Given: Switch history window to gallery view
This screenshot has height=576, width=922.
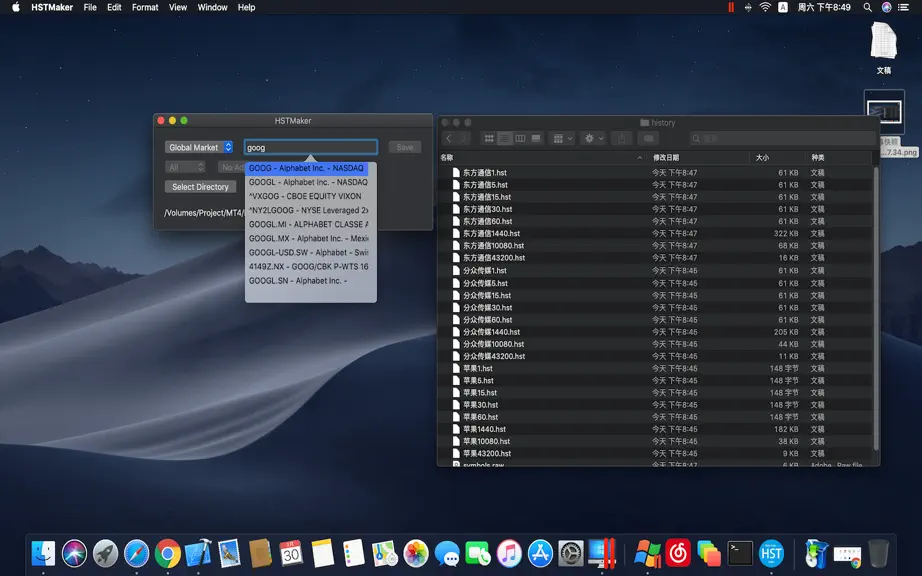Looking at the screenshot, I should click(x=536, y=139).
